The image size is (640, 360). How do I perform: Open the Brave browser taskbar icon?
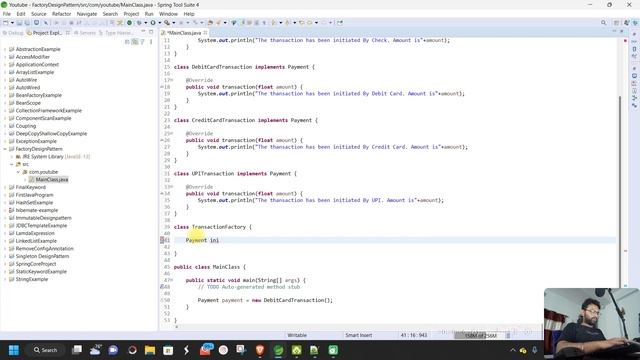tap(260, 350)
